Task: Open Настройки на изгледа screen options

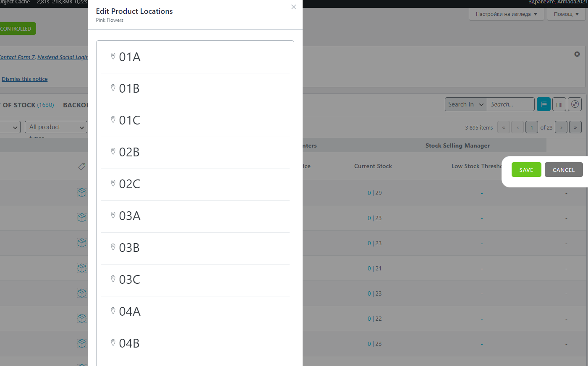Action: [506, 14]
